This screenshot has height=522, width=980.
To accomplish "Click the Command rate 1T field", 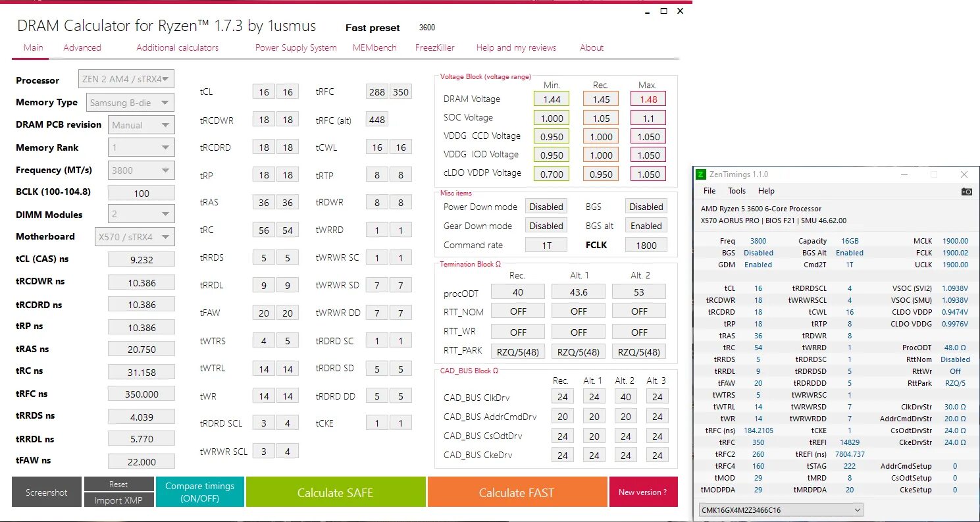I will coord(546,245).
